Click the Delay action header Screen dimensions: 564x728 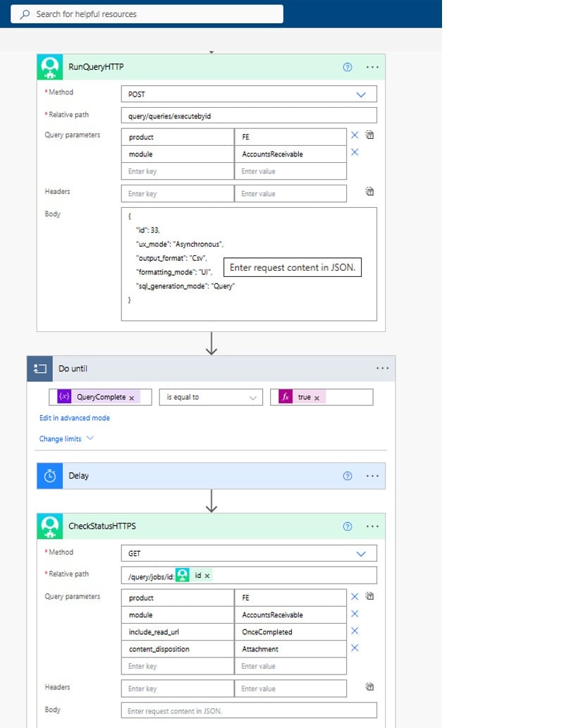(211, 476)
